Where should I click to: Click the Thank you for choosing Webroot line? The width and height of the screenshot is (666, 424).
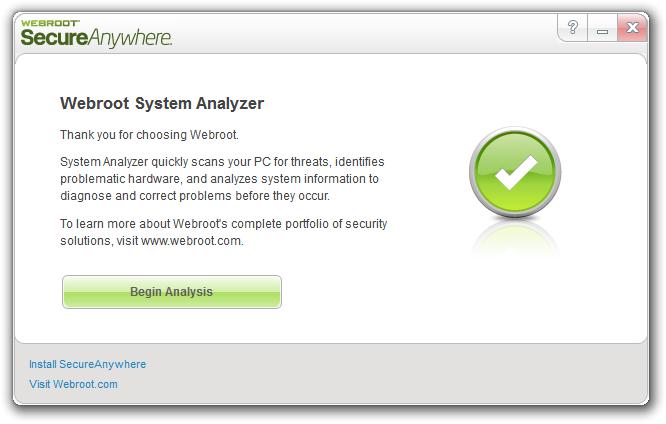pyautogui.click(x=149, y=135)
